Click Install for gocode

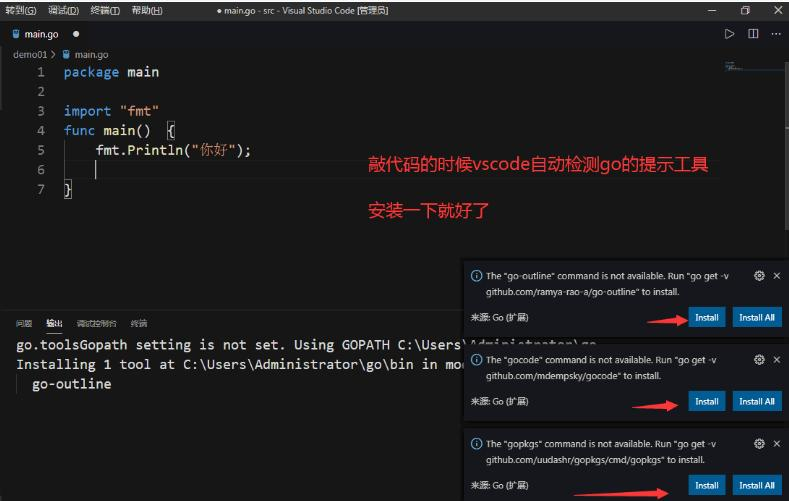click(x=706, y=401)
